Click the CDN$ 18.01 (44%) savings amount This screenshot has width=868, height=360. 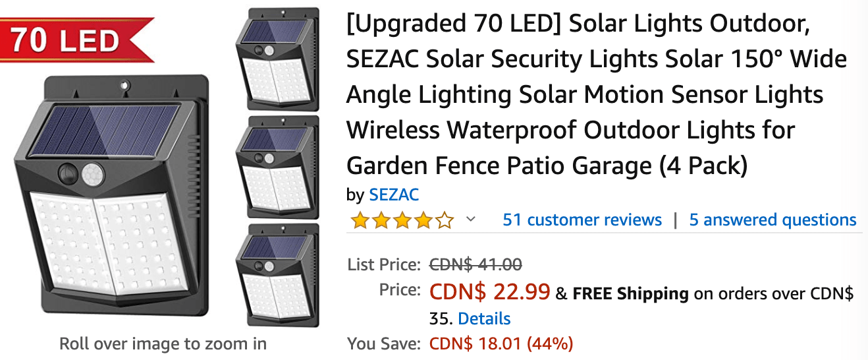point(501,344)
